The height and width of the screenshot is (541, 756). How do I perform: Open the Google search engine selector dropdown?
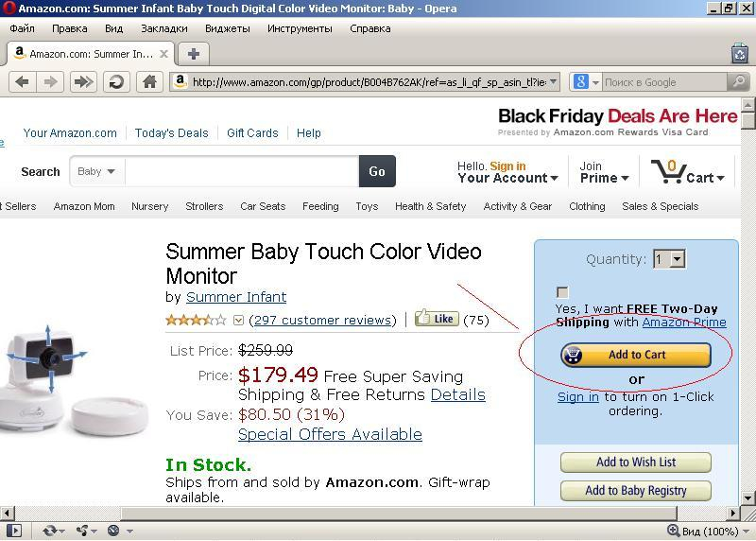[585, 82]
